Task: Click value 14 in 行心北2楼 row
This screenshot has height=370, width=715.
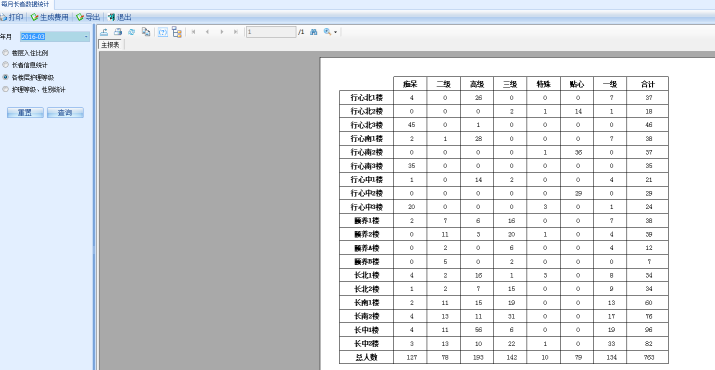Action: pyautogui.click(x=578, y=111)
